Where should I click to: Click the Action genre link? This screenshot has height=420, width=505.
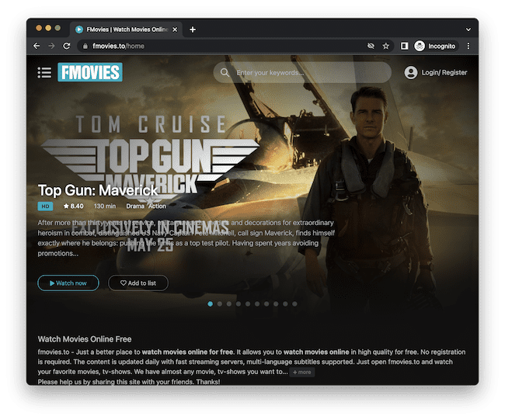(x=157, y=206)
